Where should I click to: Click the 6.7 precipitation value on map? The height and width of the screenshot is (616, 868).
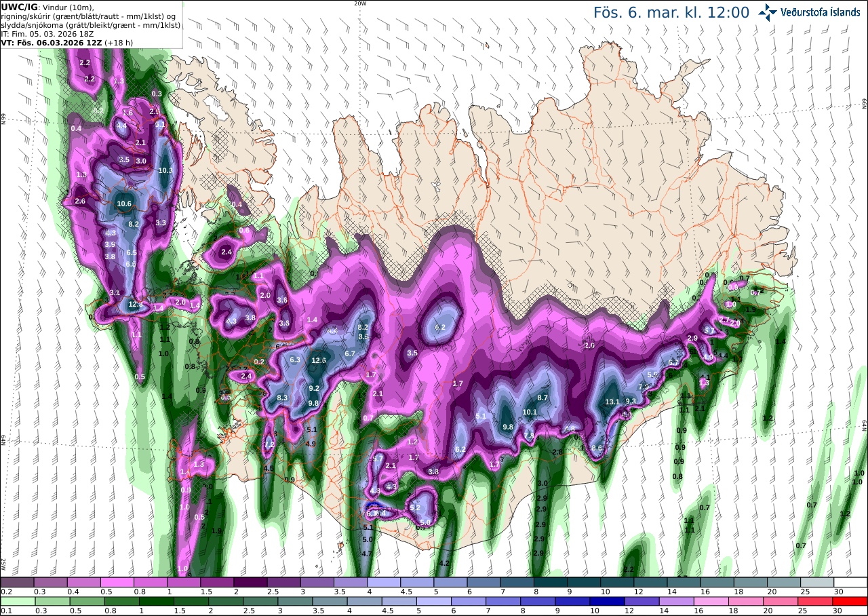(x=351, y=353)
